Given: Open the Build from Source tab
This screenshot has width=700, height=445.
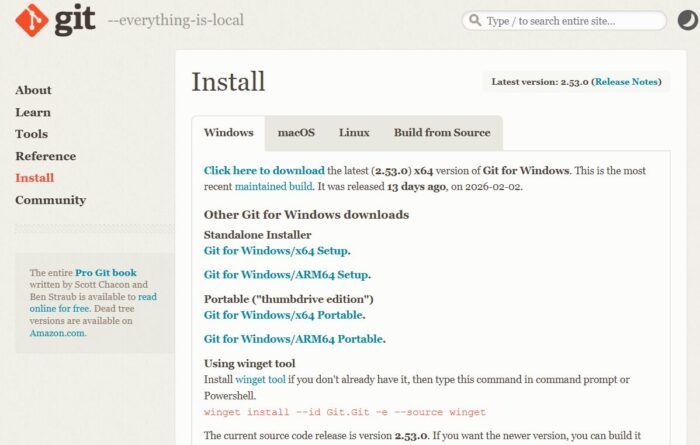Looking at the screenshot, I should click(441, 133).
